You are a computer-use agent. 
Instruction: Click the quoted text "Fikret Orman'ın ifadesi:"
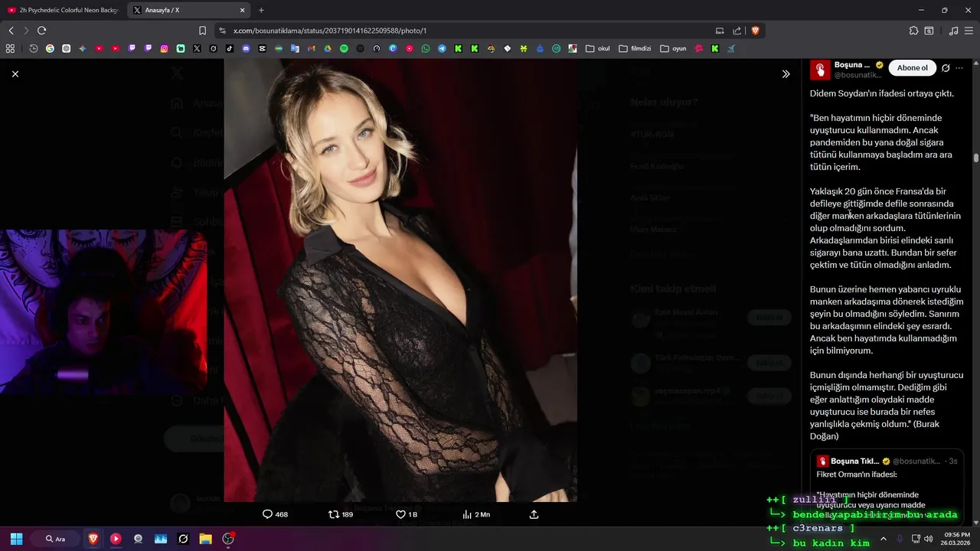[x=857, y=474]
